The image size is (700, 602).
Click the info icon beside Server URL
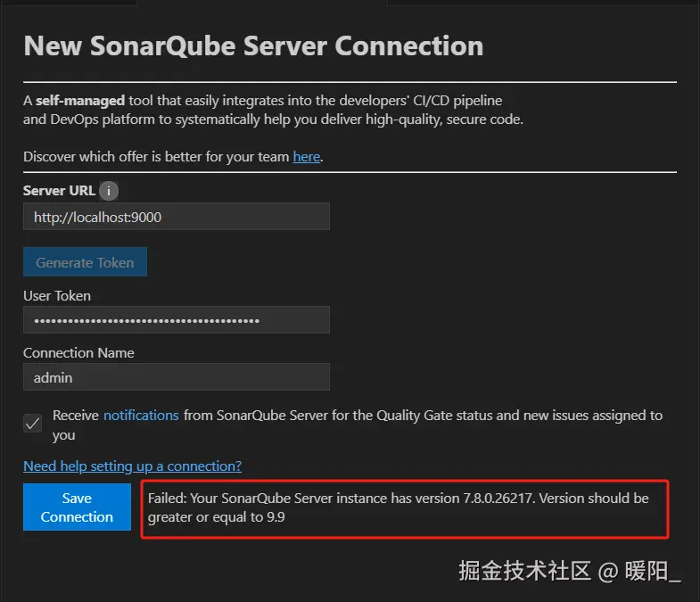pos(109,191)
